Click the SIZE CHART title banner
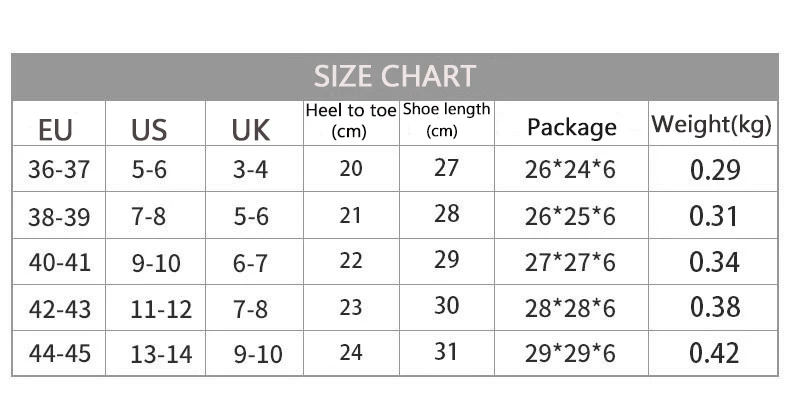This screenshot has width=790, height=408. pos(394,77)
